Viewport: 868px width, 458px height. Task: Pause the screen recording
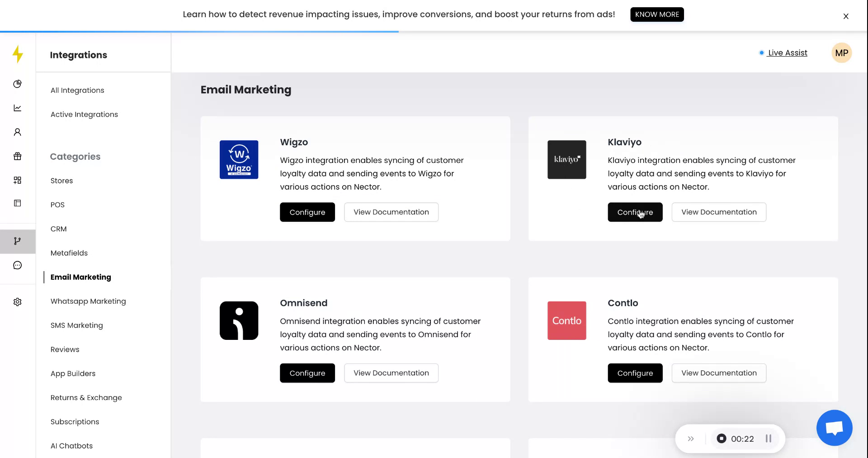[768, 439]
